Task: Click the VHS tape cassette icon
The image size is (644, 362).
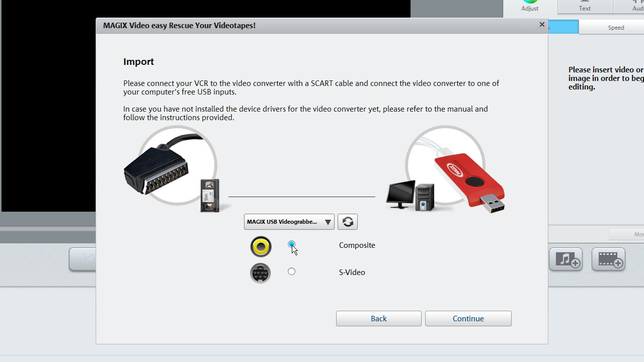Action: point(210,195)
